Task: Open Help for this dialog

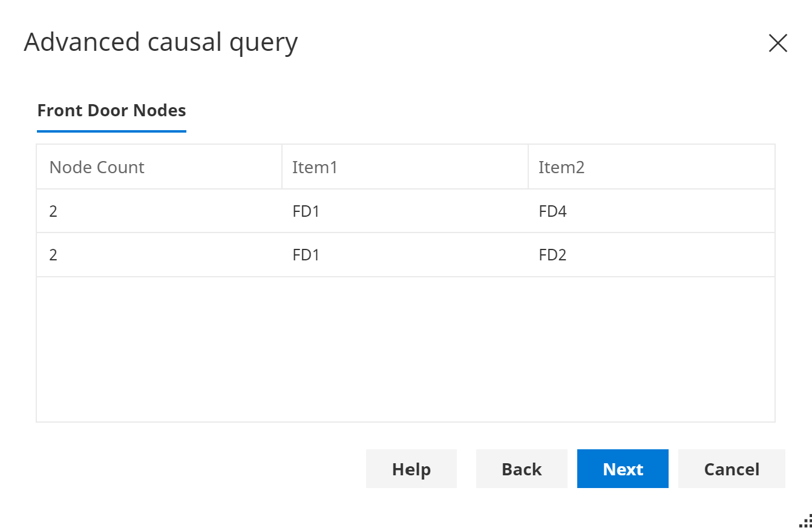Action: 411,469
